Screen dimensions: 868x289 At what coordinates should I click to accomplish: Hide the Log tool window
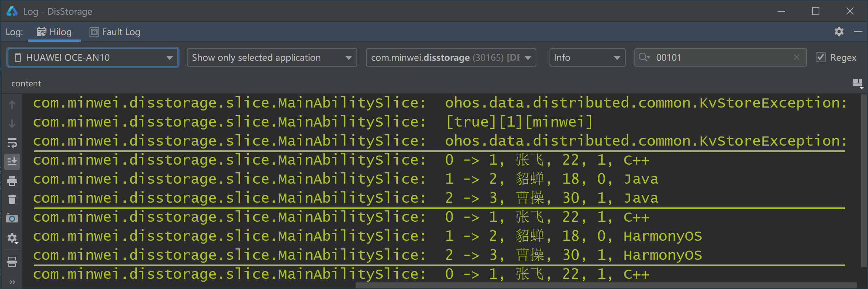click(x=858, y=32)
